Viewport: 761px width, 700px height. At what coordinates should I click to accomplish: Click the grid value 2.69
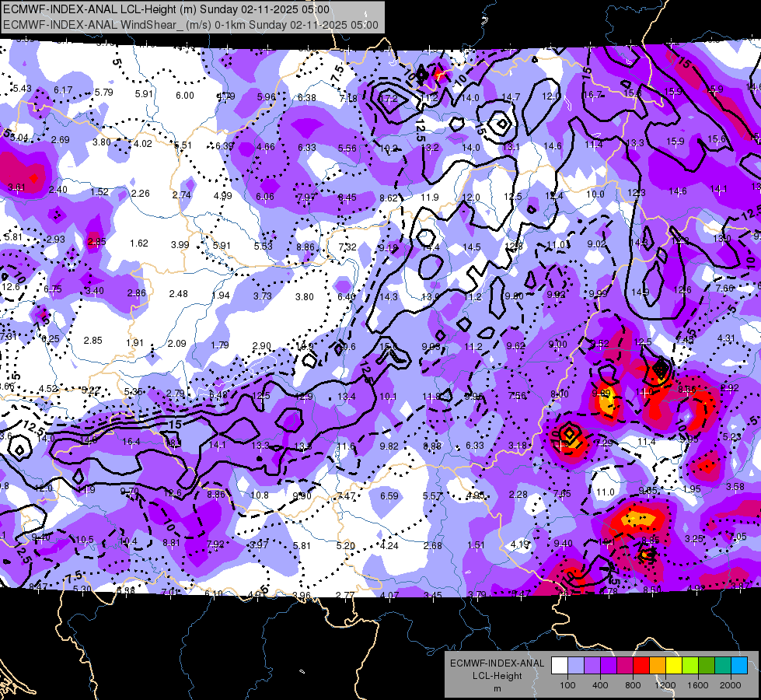(x=61, y=140)
